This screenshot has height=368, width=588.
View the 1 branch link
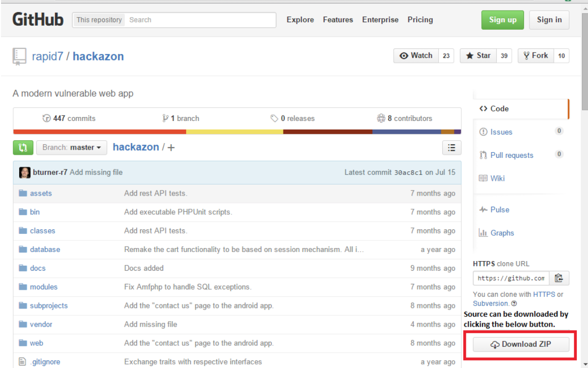181,118
